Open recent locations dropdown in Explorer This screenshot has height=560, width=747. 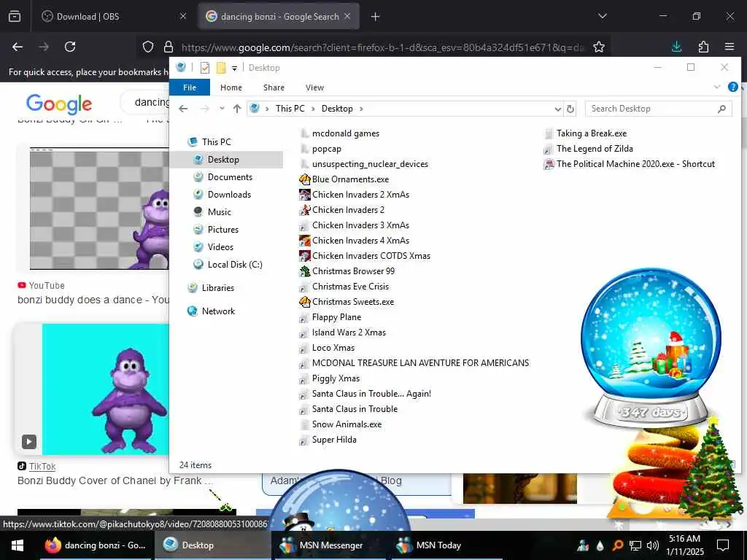tap(222, 109)
